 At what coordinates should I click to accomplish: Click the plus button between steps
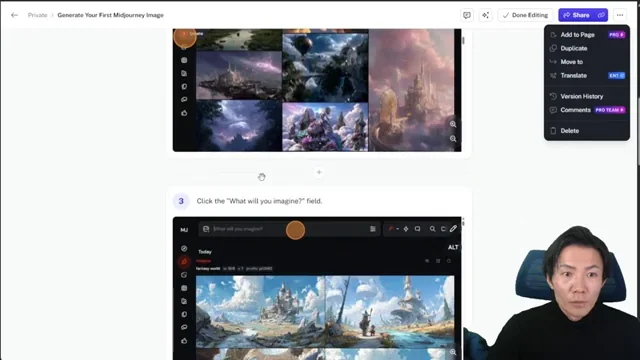pyautogui.click(x=319, y=172)
